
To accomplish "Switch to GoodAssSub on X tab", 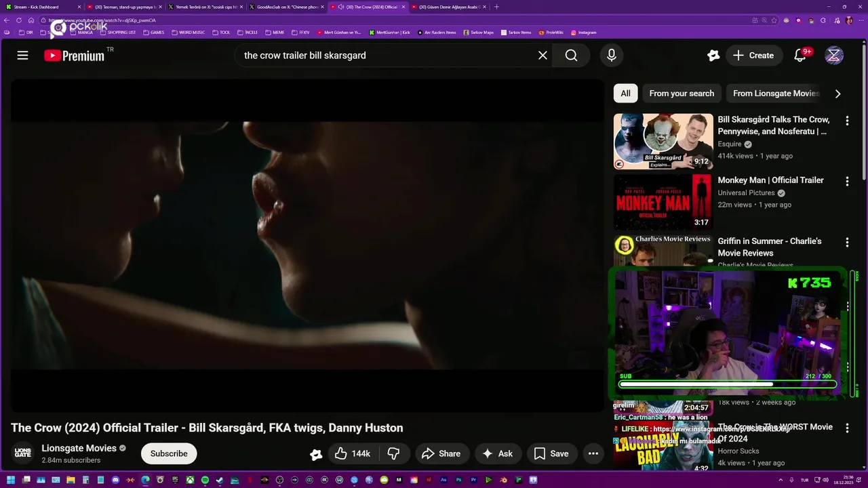I will coord(285,7).
